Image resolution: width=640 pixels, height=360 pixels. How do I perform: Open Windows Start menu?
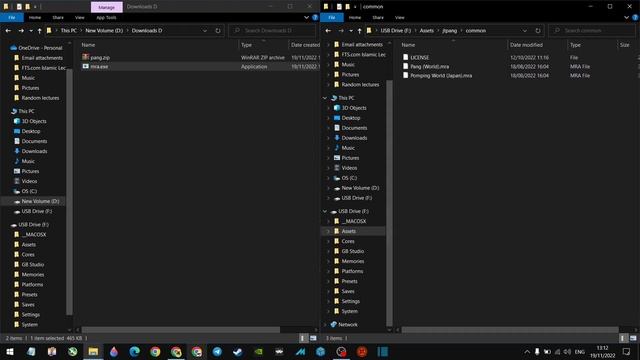(10, 351)
